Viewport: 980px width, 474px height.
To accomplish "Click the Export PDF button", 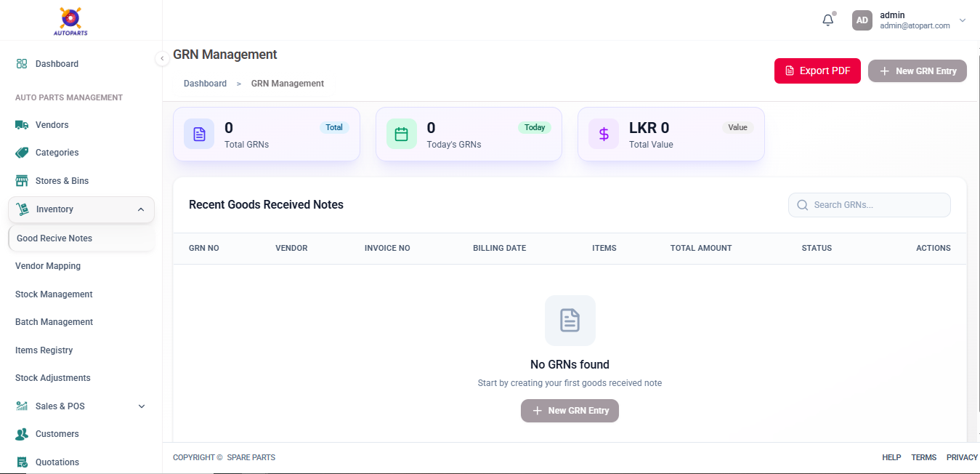I will 817,71.
